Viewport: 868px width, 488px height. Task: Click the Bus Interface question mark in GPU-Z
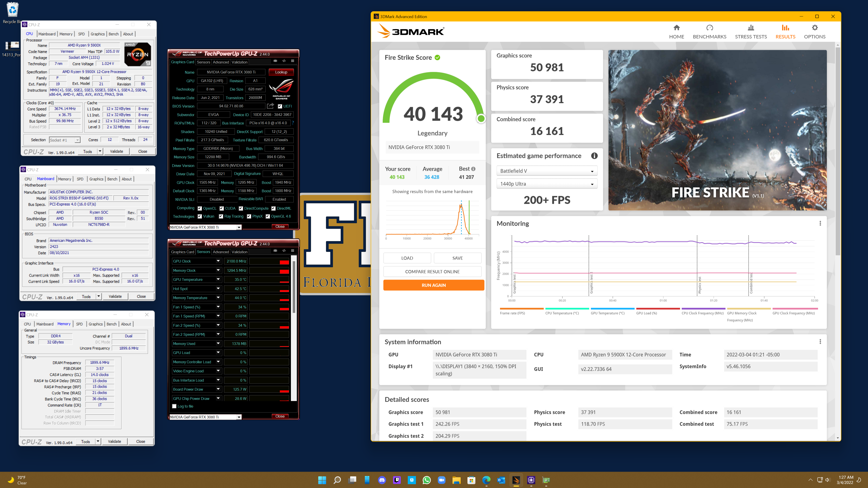[293, 123]
